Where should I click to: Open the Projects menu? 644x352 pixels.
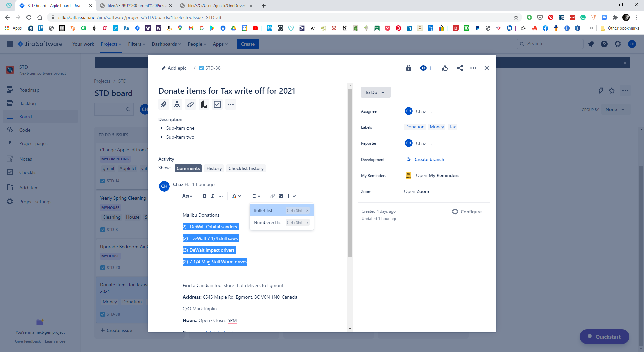[111, 44]
